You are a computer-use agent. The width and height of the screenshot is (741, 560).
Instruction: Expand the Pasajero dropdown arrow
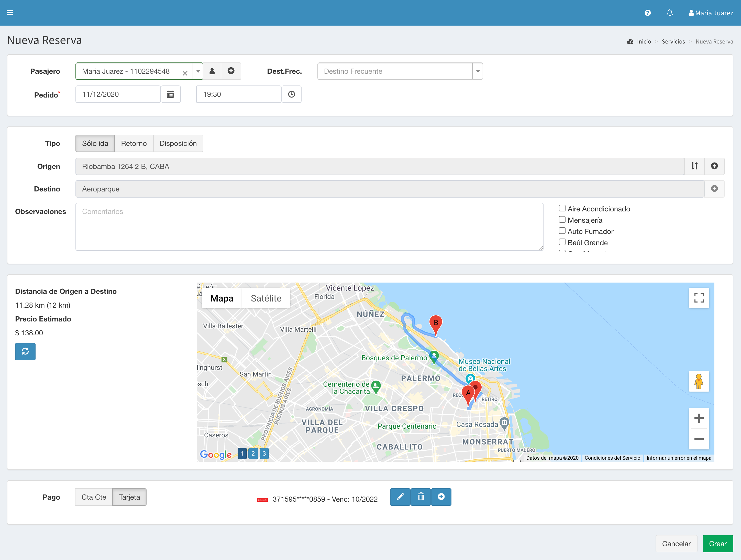pos(198,71)
